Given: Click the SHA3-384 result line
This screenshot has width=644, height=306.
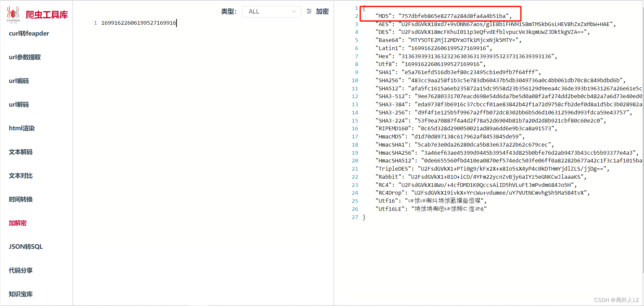Looking at the screenshot, I should (x=509, y=105).
